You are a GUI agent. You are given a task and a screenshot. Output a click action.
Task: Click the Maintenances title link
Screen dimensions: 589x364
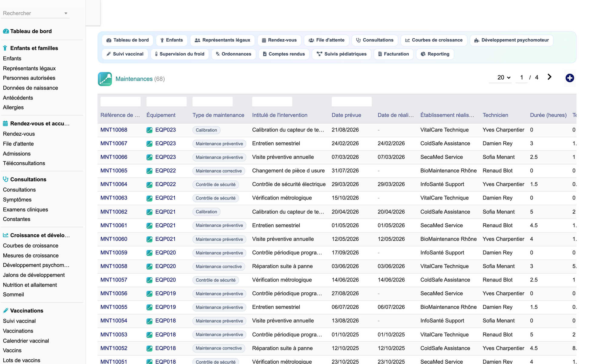pos(134,79)
